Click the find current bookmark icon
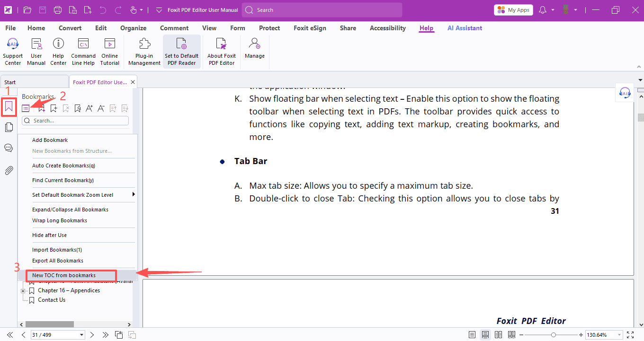This screenshot has height=341, width=644. [x=78, y=108]
